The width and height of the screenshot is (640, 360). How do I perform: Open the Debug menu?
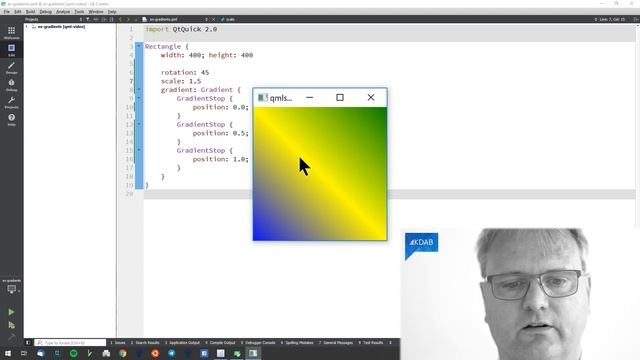coord(45,12)
